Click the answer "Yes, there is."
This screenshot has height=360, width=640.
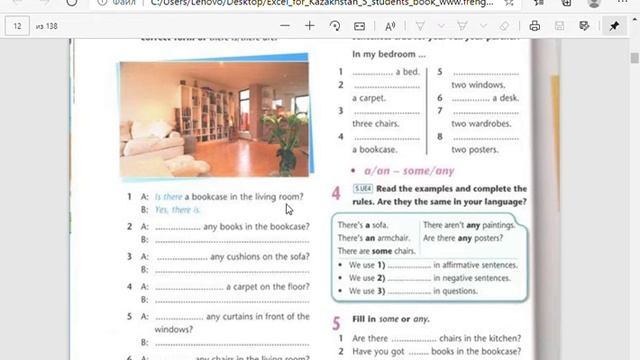[x=178, y=210]
